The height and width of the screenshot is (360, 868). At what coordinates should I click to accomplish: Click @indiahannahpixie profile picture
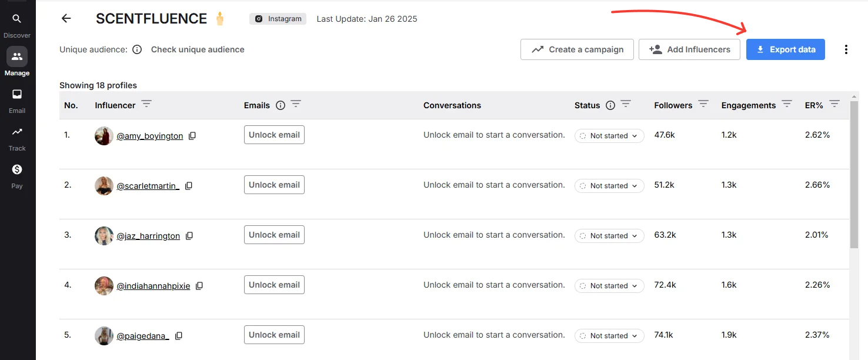[x=104, y=286]
